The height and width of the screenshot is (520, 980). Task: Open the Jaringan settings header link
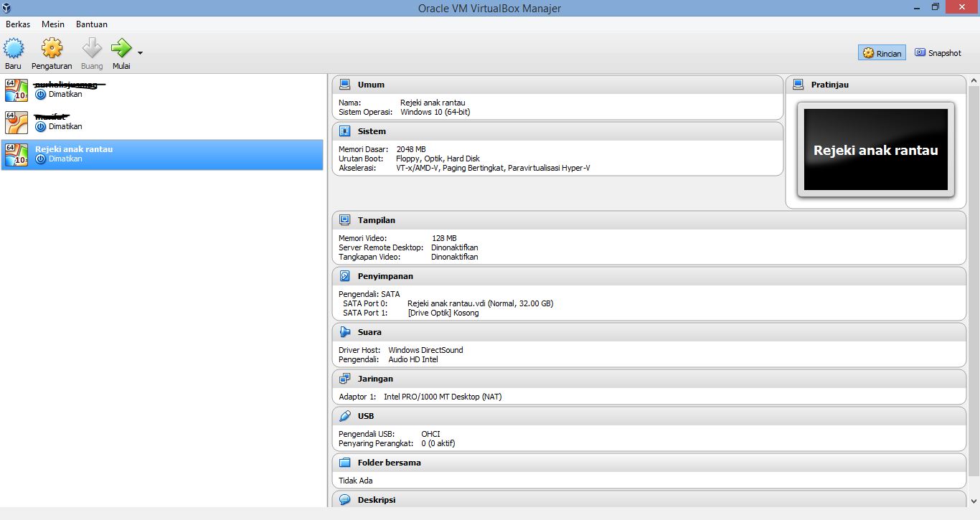[375, 379]
